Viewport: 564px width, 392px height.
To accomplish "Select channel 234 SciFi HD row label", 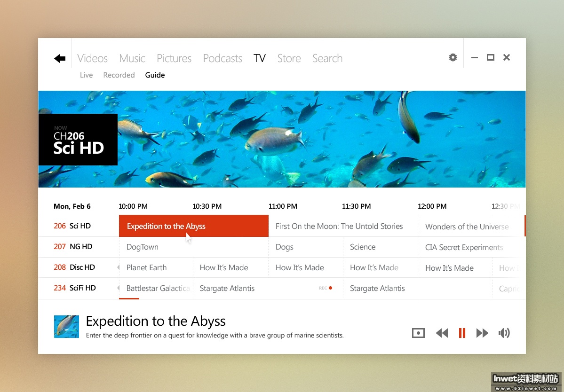I will 75,288.
